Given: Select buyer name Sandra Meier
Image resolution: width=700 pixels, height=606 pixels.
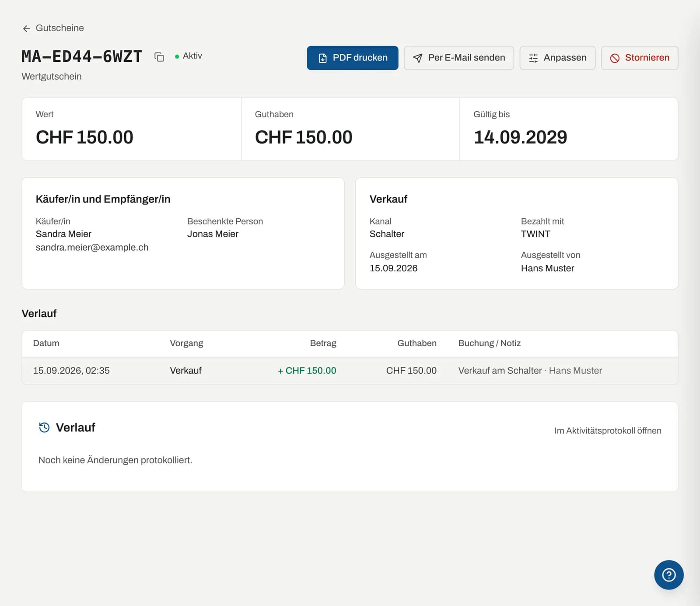Looking at the screenshot, I should [63, 234].
